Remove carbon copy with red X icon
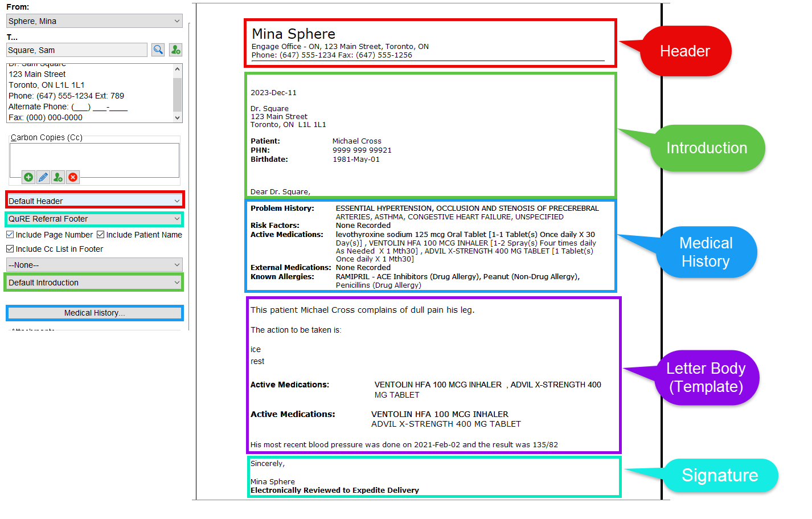The image size is (812, 519). tap(73, 177)
